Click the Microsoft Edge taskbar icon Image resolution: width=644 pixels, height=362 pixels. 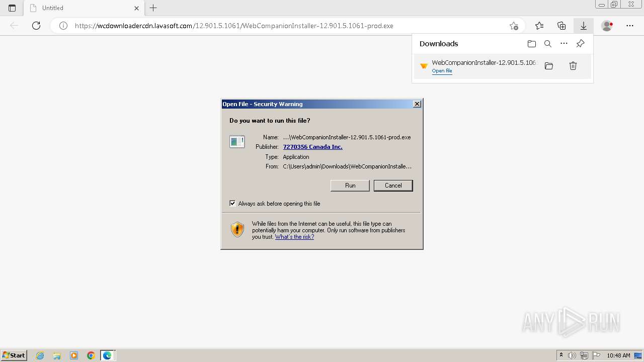(108, 355)
